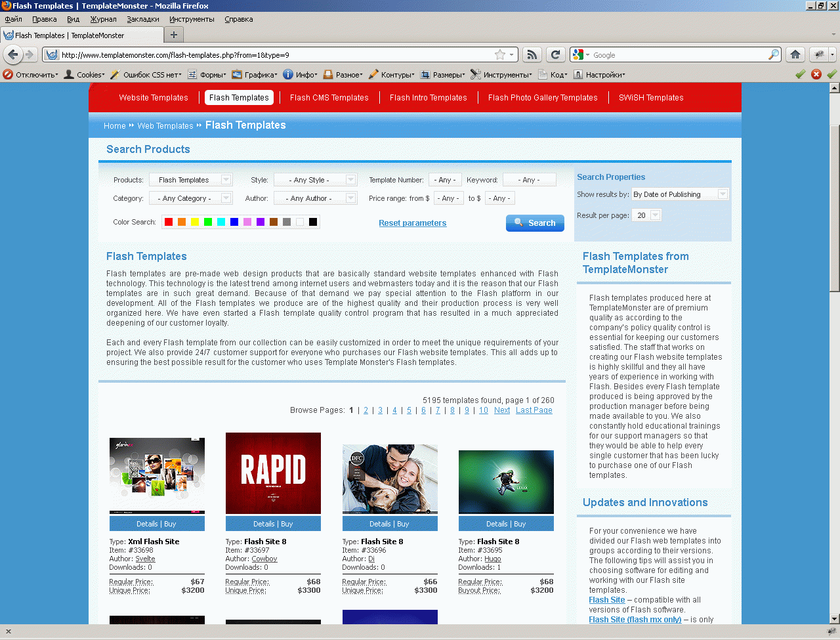Pick the yellow color search swatch
Screen dimensions: 840x640
(x=195, y=222)
